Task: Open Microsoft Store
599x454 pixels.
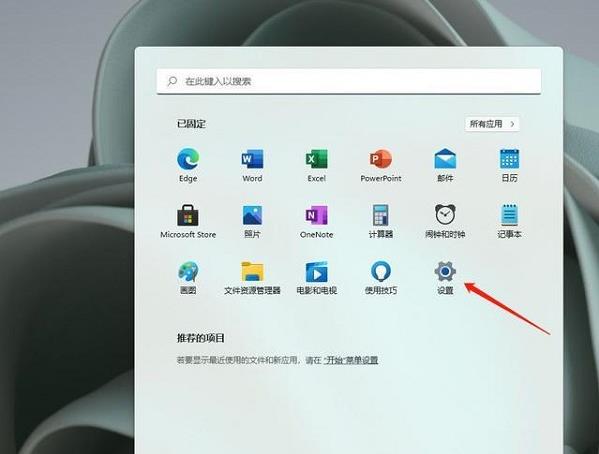Action: 188,221
